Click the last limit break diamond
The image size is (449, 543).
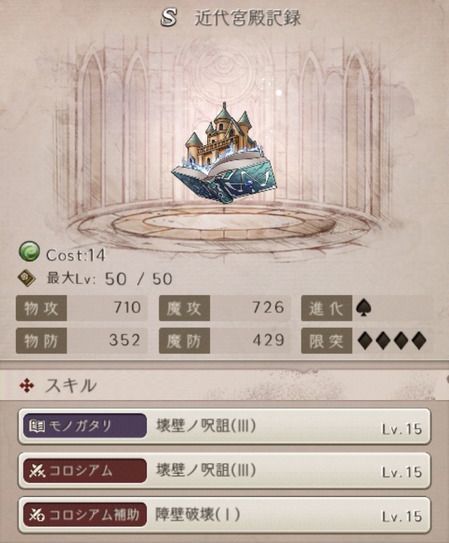(x=419, y=341)
